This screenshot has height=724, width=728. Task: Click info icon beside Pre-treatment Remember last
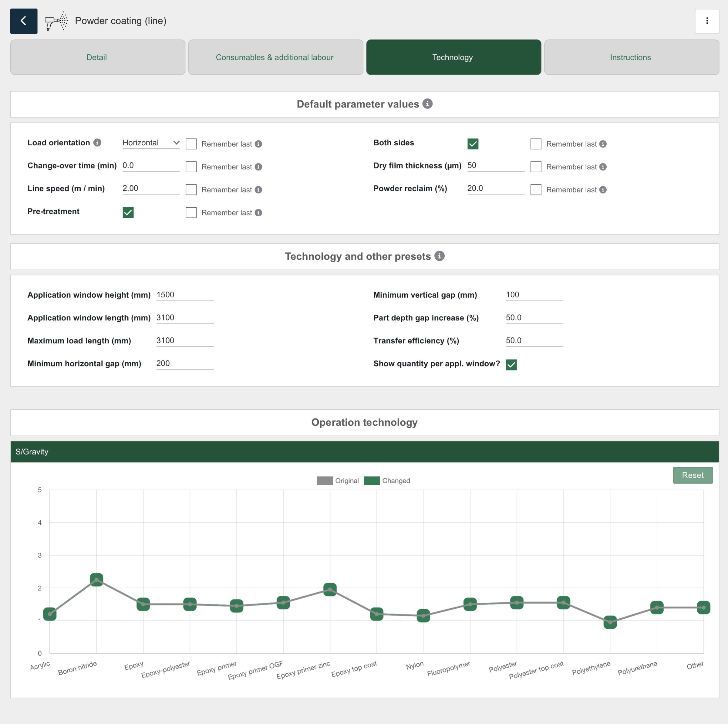click(258, 213)
